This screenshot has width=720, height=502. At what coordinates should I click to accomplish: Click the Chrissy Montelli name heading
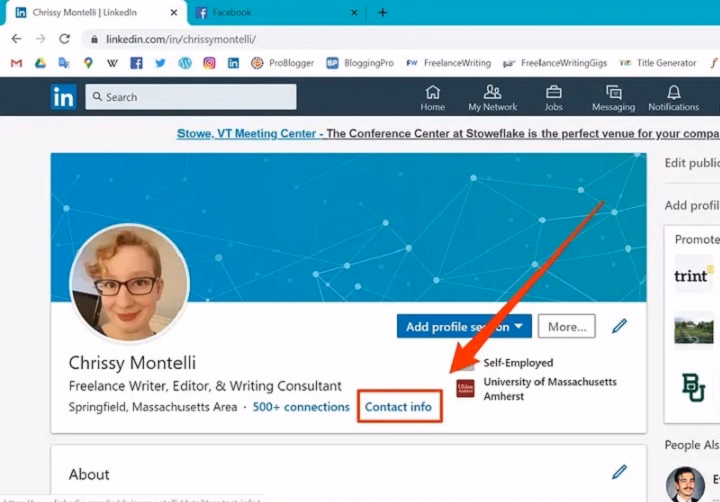coord(132,363)
